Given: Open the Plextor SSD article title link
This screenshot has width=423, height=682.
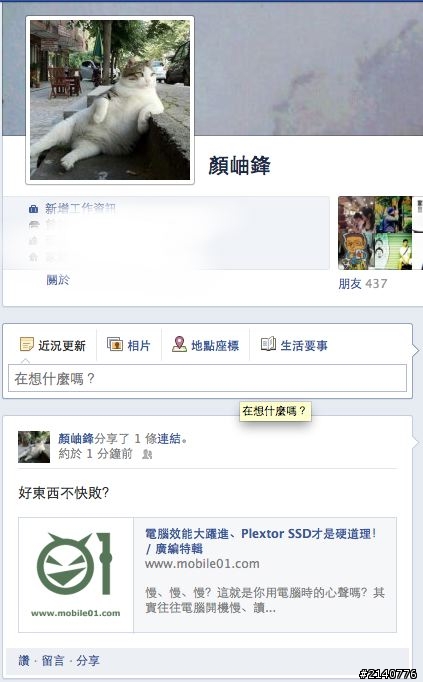Looking at the screenshot, I should click(260, 541).
